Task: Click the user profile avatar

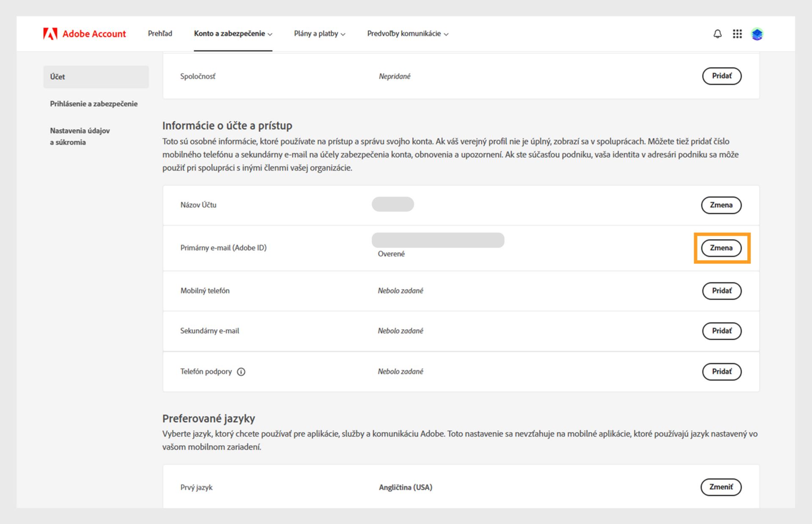Action: (757, 34)
